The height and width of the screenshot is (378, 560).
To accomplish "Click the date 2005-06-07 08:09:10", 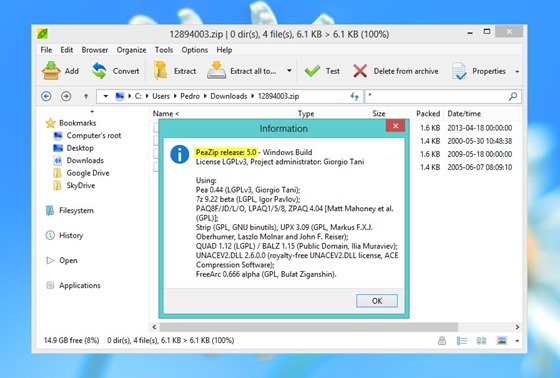I will [x=480, y=167].
